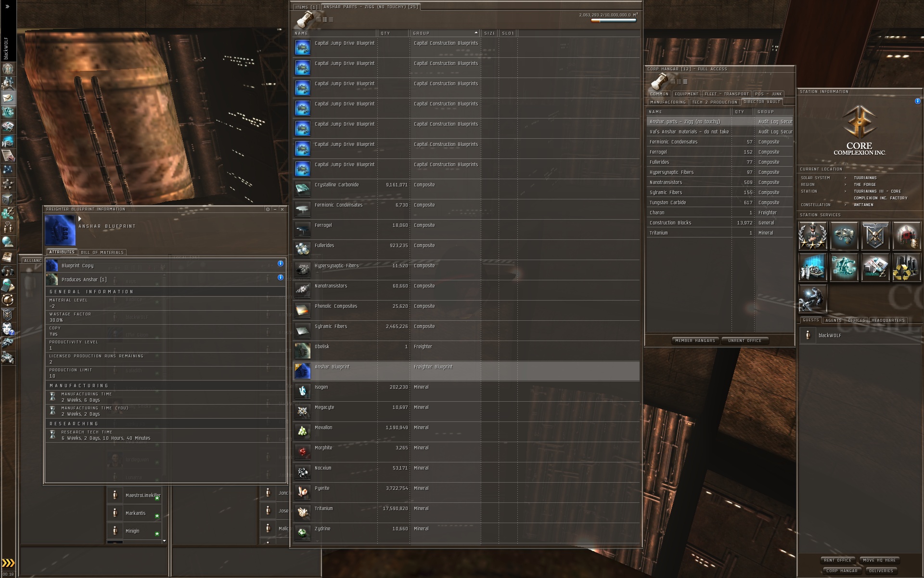Viewport: 924px width, 578px height.
Task: Open the Laboratory scientists service icon
Action: click(812, 267)
